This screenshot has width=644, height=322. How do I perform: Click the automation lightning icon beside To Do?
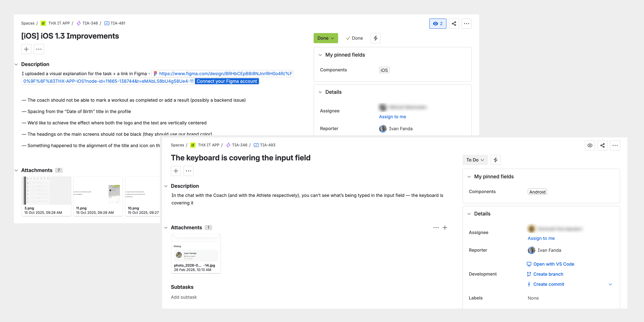pos(495,160)
